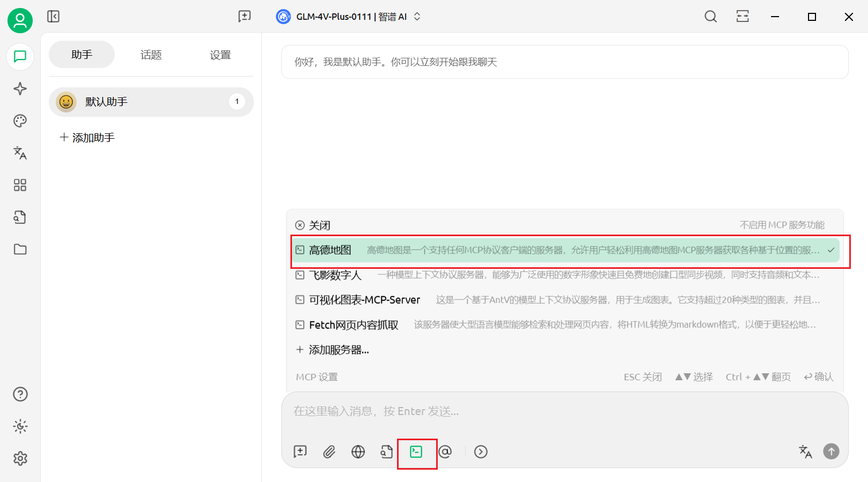The height and width of the screenshot is (482, 868).
Task: Translate input text icon at bottom right
Action: tap(805, 451)
